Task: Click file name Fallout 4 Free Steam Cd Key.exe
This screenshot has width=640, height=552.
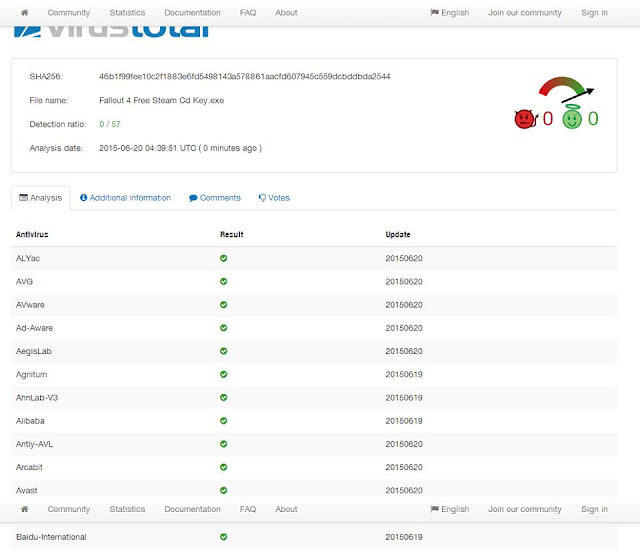Action: click(x=162, y=100)
